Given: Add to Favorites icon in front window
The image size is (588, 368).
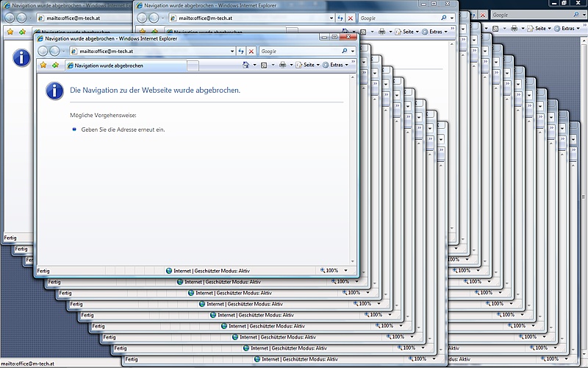Looking at the screenshot, I should 56,65.
